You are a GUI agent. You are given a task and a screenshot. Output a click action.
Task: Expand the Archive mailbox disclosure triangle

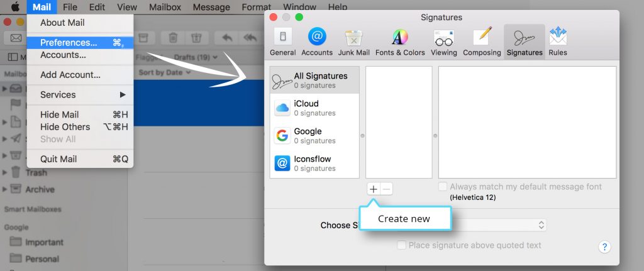(x=4, y=189)
